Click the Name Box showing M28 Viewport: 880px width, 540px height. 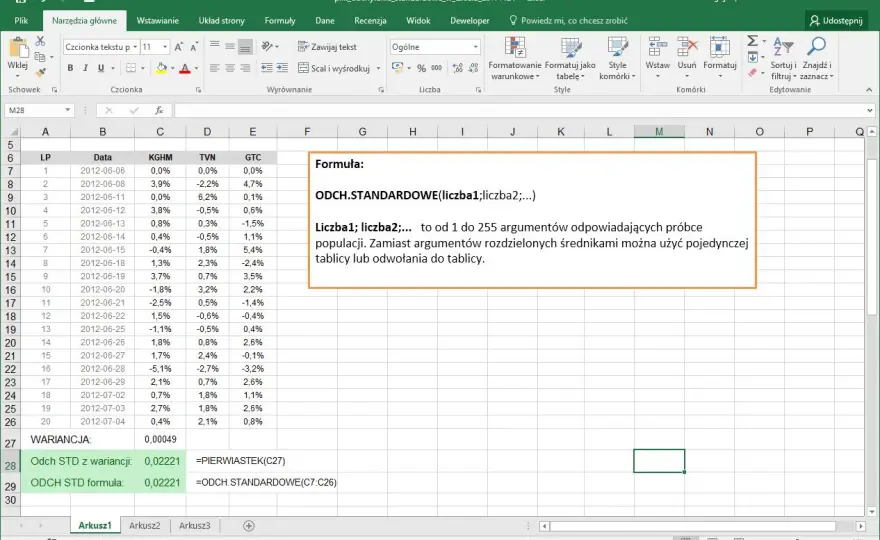39,110
